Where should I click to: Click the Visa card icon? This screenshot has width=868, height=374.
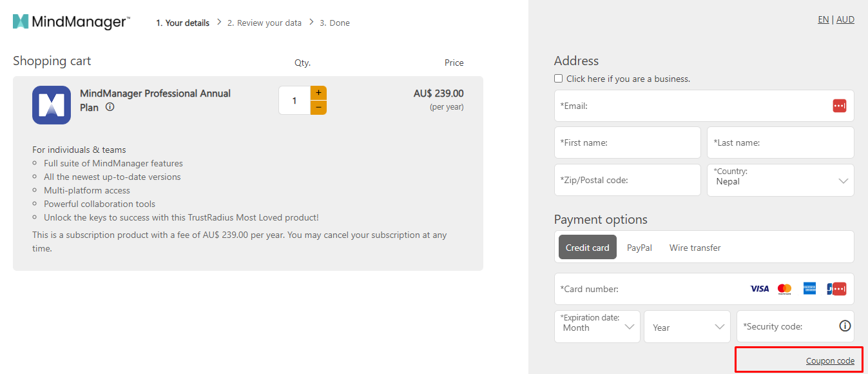(x=759, y=289)
